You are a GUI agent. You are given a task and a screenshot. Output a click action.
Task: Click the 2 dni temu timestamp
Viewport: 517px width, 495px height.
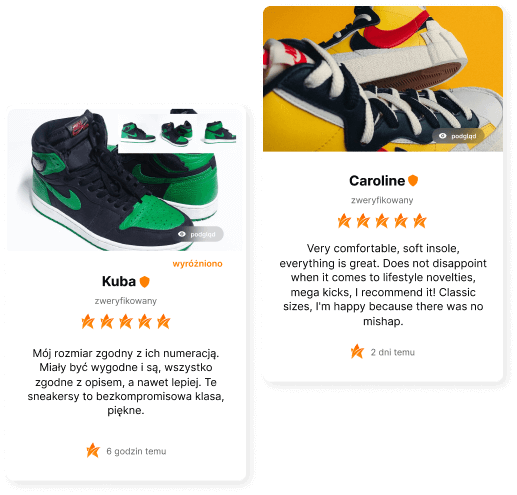(393, 352)
